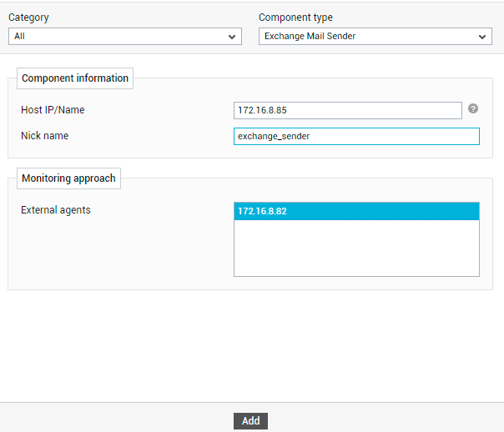This screenshot has height=432, width=504.
Task: Click the Host IP/Name label text
Action: coord(53,110)
